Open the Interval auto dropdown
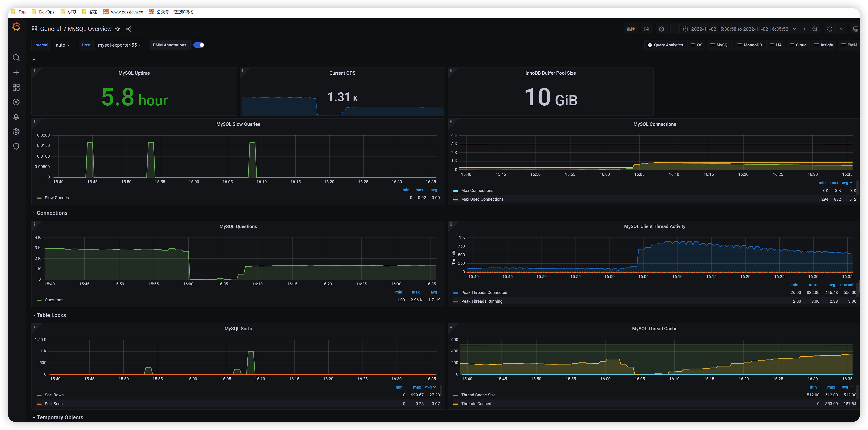Image resolution: width=868 pixels, height=430 pixels. (63, 45)
